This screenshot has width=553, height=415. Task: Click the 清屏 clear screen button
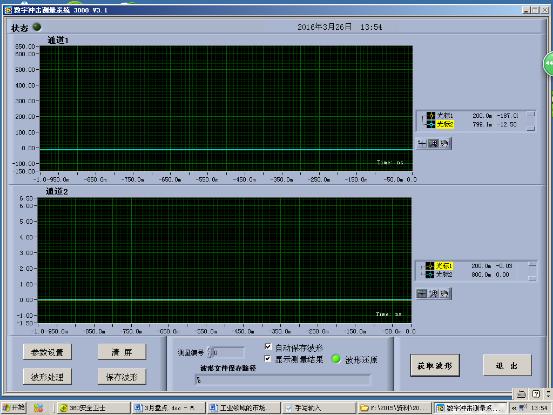(x=122, y=352)
